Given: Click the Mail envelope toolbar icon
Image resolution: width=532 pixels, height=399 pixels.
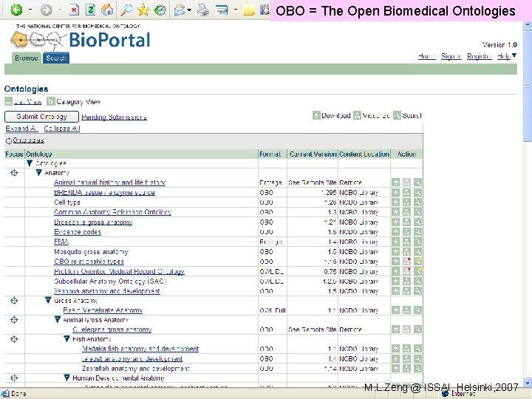Looking at the screenshot, I should [x=180, y=10].
